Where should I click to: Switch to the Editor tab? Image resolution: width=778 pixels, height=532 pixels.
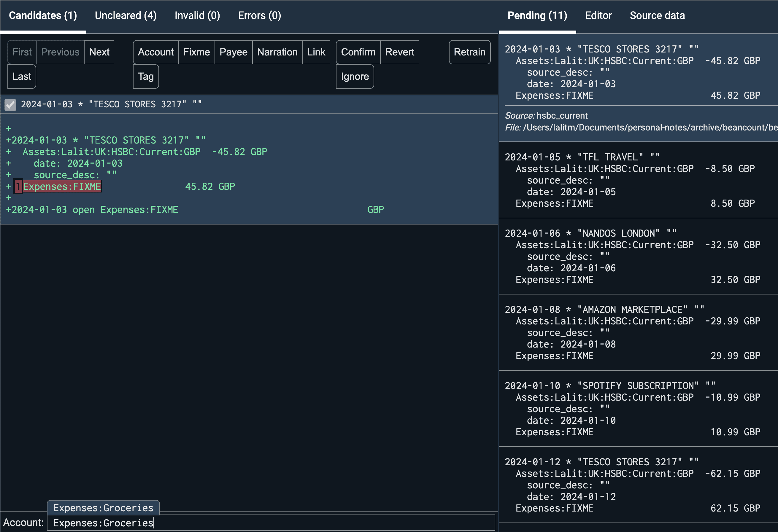pos(598,15)
